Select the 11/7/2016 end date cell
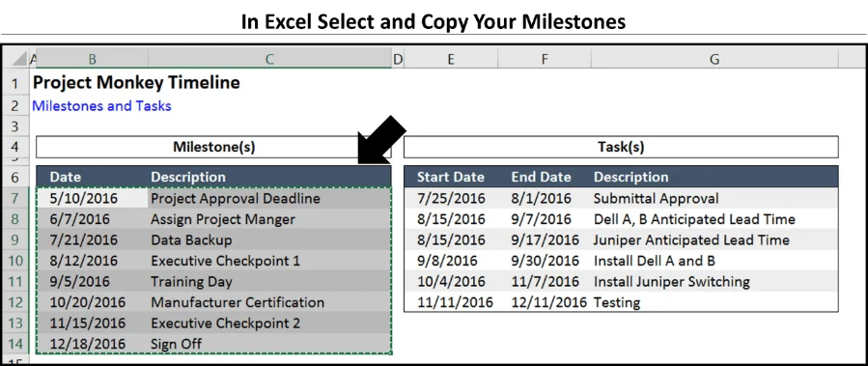 [x=545, y=281]
